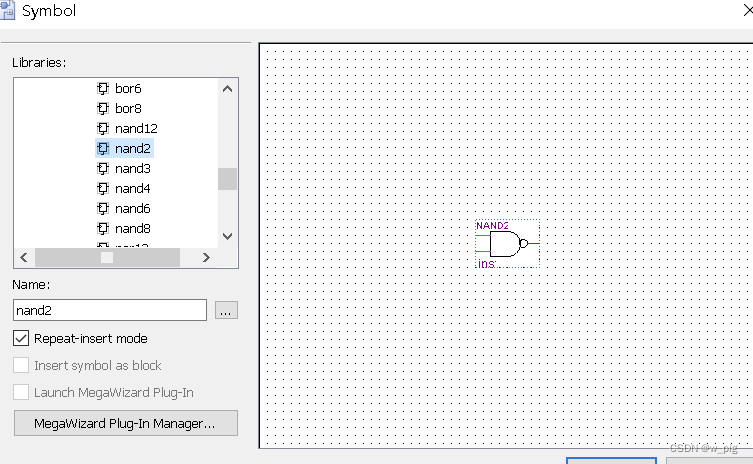Image resolution: width=753 pixels, height=464 pixels.
Task: Click the symbol icon beside nand8
Action: 103,229
